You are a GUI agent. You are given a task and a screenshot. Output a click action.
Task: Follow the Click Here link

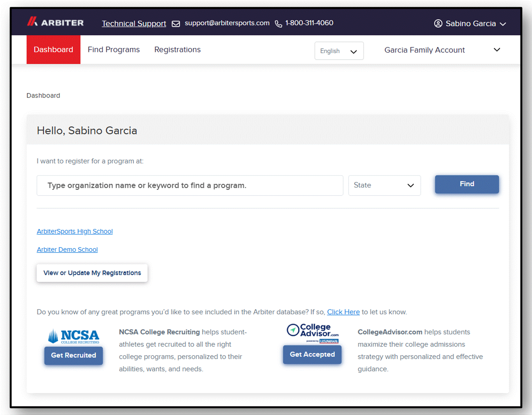(x=343, y=312)
